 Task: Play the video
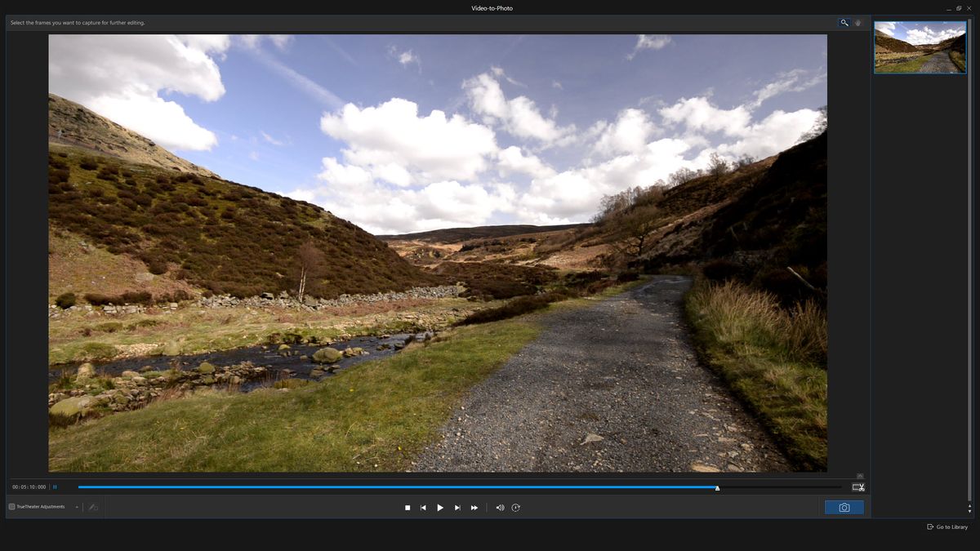click(440, 507)
